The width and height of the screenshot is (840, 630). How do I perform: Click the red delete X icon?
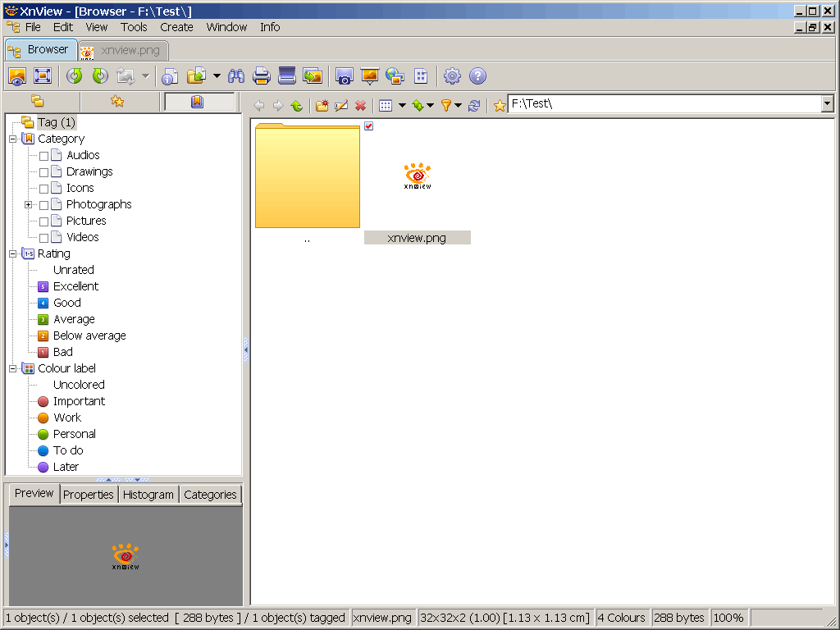click(360, 106)
